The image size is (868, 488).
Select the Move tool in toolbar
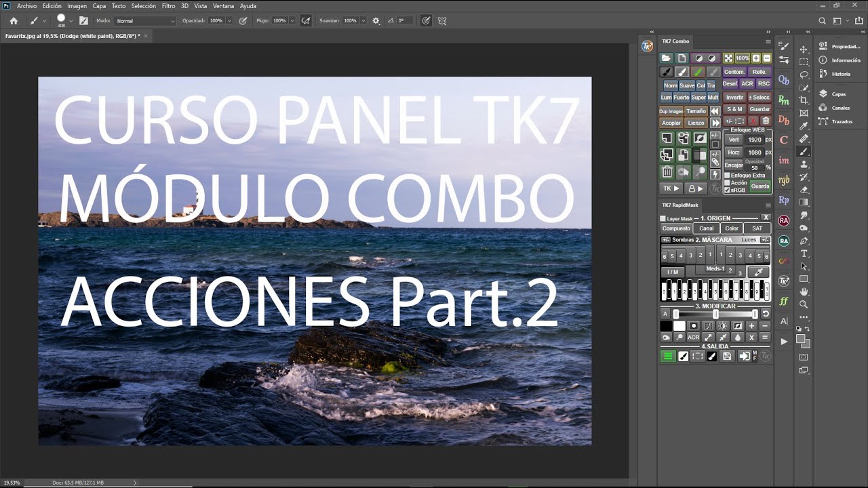click(x=804, y=49)
